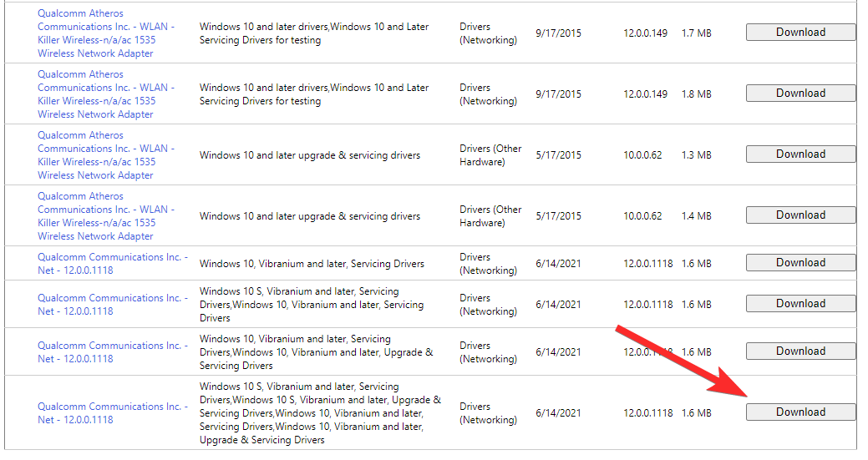
Task: Select '6/14/2021' date beside five-line products
Action: (x=558, y=413)
